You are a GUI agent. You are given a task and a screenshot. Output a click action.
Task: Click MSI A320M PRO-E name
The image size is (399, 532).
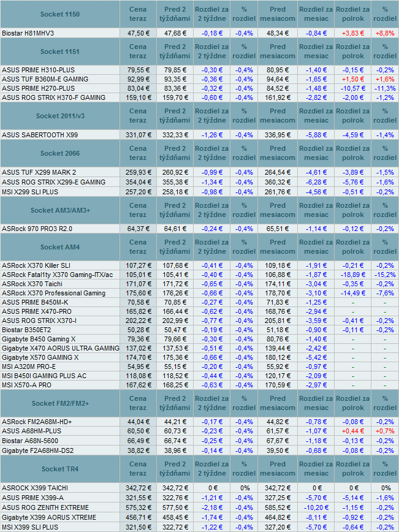tap(29, 367)
